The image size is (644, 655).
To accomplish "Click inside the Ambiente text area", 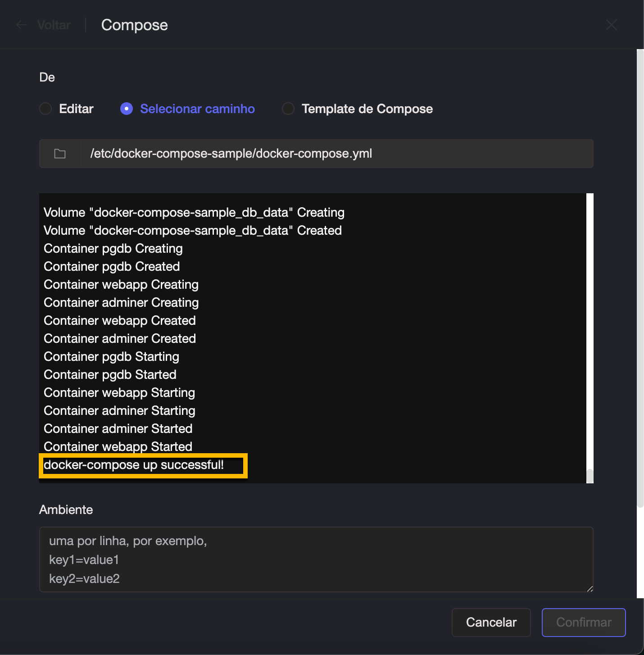I will (x=315, y=559).
